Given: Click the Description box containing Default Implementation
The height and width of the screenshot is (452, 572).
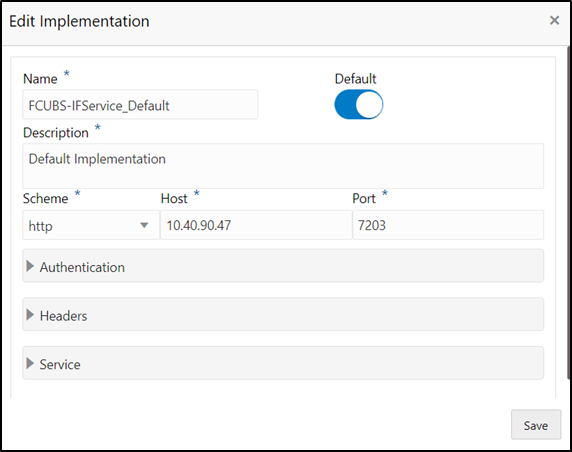Looking at the screenshot, I should (x=283, y=166).
